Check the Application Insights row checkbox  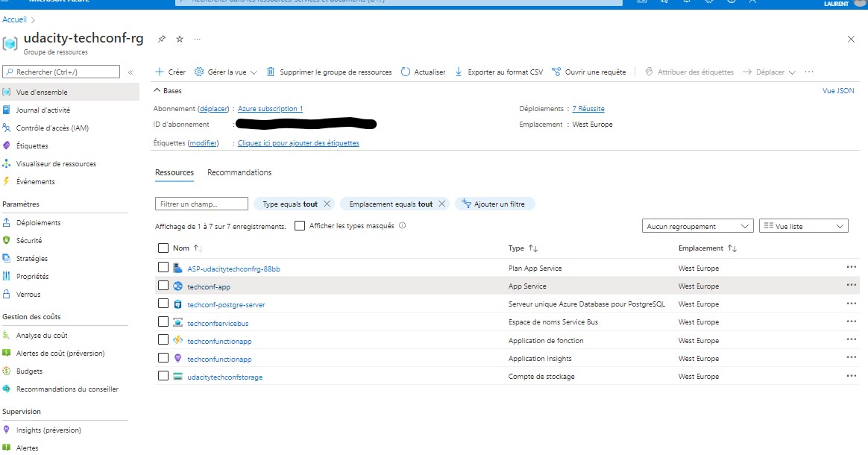pos(163,357)
